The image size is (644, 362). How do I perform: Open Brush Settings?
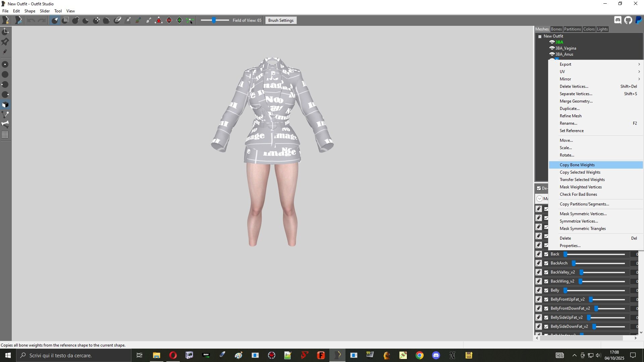coord(281,20)
